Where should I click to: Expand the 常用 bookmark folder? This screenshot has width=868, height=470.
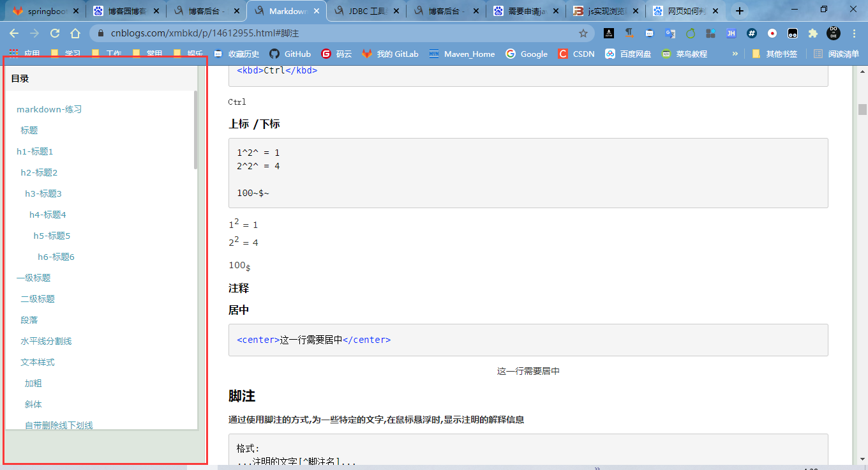[x=147, y=54]
